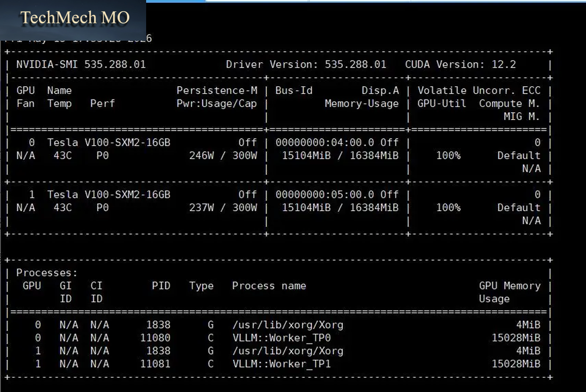Click the GPU Memory Usage column header
586x392 pixels.
510,293
